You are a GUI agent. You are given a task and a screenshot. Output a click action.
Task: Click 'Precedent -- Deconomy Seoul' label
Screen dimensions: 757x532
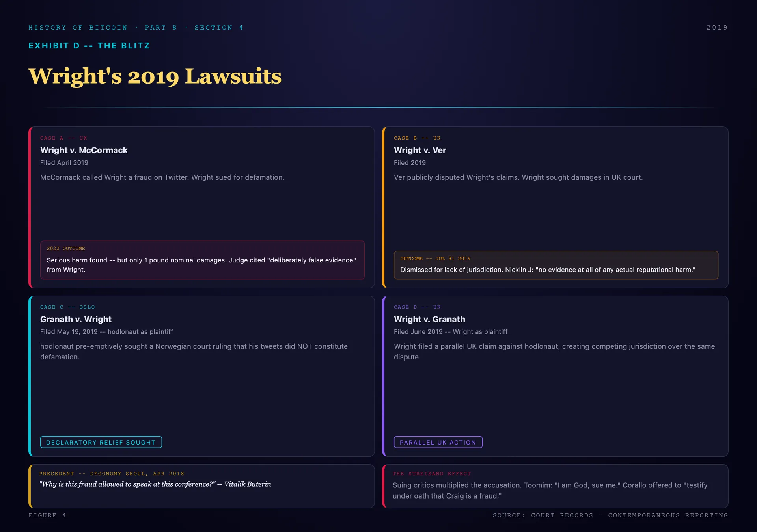112,474
